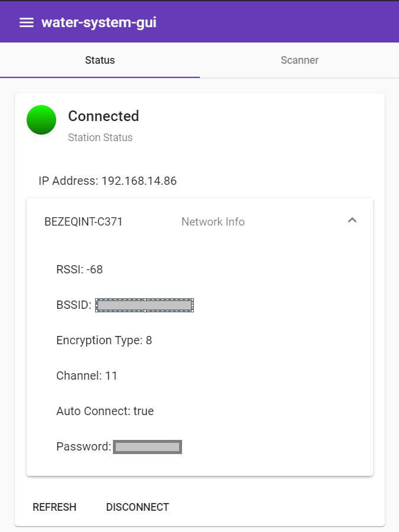
Task: Collapse the Network Info panel chevron
Action: click(352, 221)
